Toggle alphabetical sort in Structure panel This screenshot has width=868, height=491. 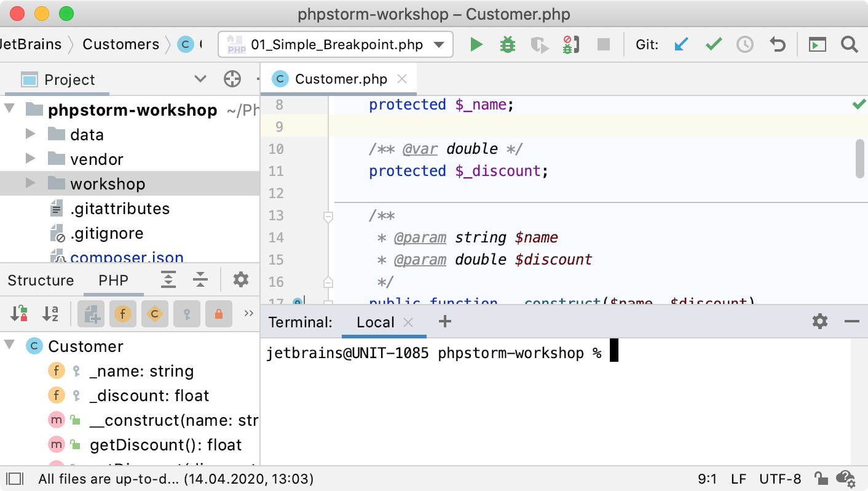(x=50, y=314)
